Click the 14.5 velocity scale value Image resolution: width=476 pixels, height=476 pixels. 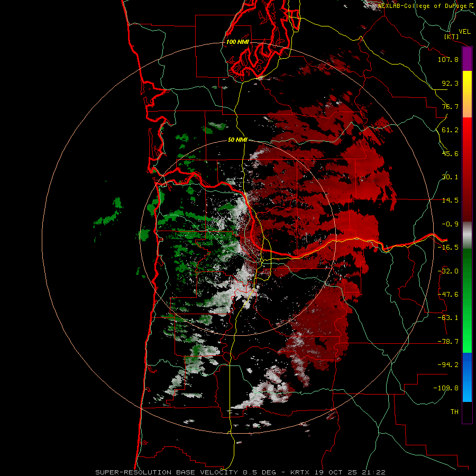tap(450, 200)
